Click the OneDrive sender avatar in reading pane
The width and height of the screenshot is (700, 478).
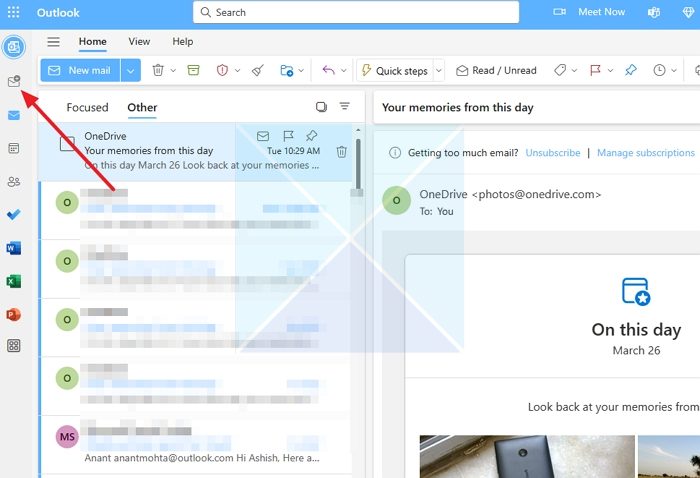[x=396, y=200]
